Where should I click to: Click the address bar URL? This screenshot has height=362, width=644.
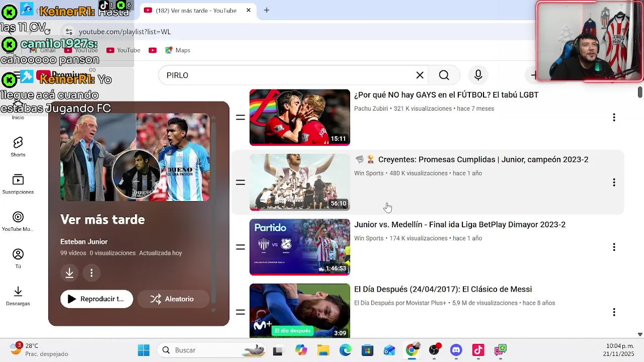125,32
